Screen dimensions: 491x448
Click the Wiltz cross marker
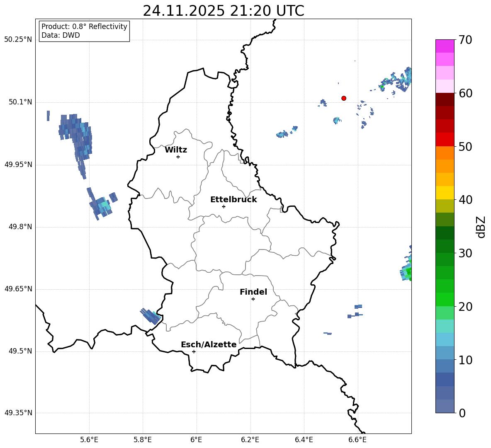[x=178, y=157]
